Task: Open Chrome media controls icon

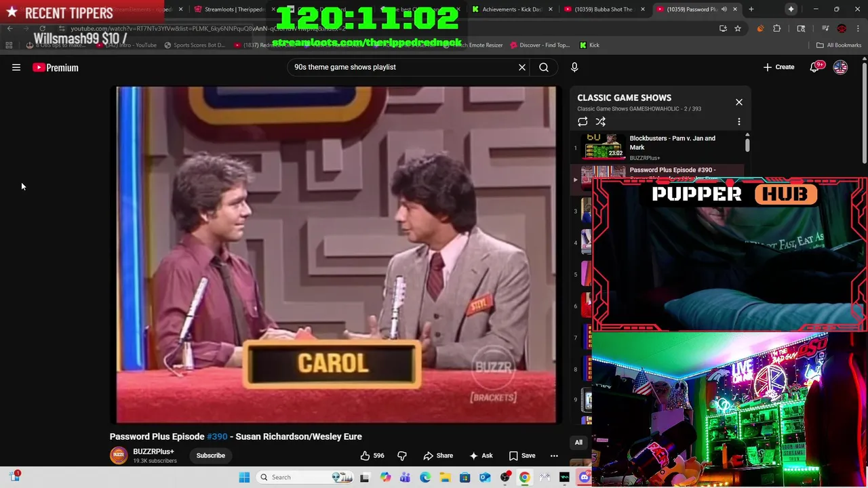Action: pyautogui.click(x=825, y=28)
